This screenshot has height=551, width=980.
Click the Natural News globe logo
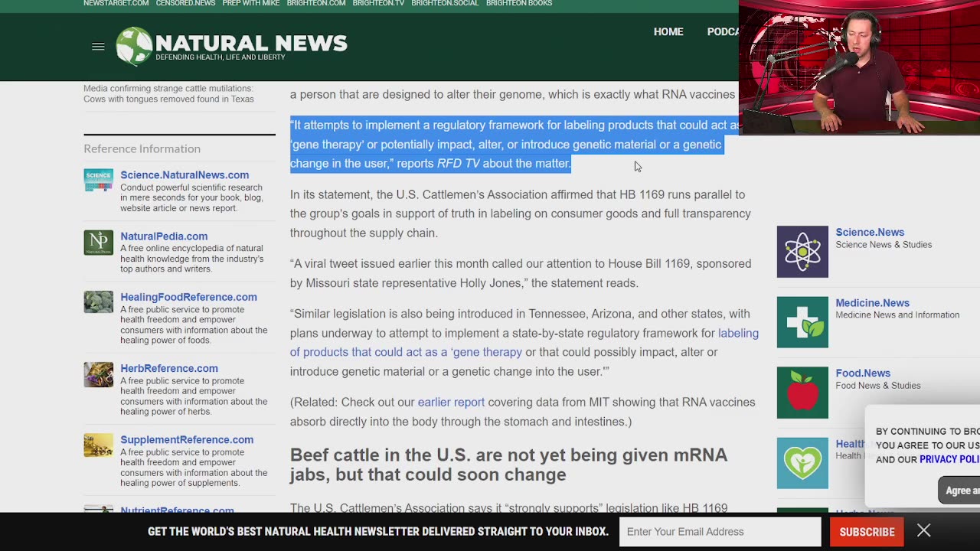pos(135,46)
